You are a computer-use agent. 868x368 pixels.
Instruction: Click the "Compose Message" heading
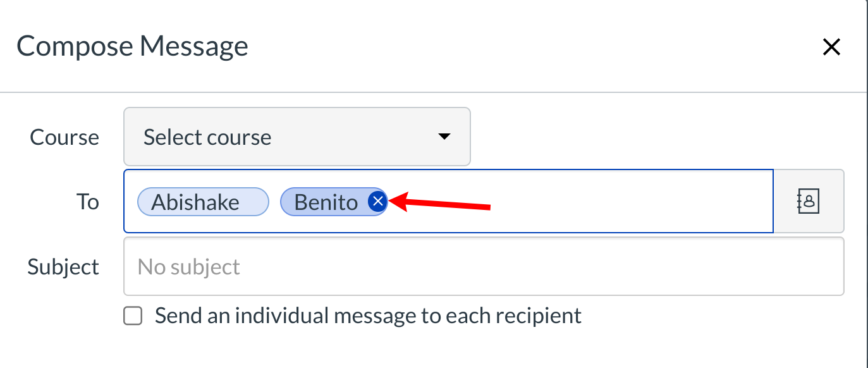coord(132,47)
